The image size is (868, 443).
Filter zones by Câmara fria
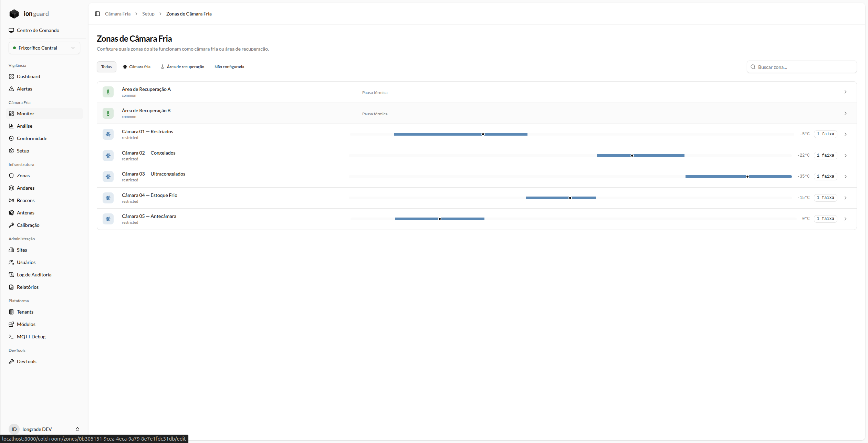(137, 67)
